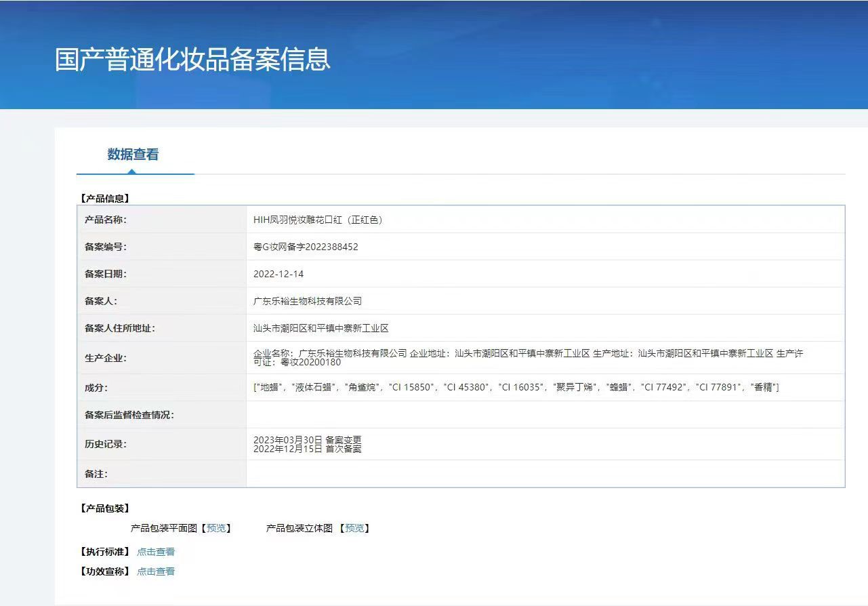Click the 【产品包装】 section heading
868x606 pixels.
point(104,508)
